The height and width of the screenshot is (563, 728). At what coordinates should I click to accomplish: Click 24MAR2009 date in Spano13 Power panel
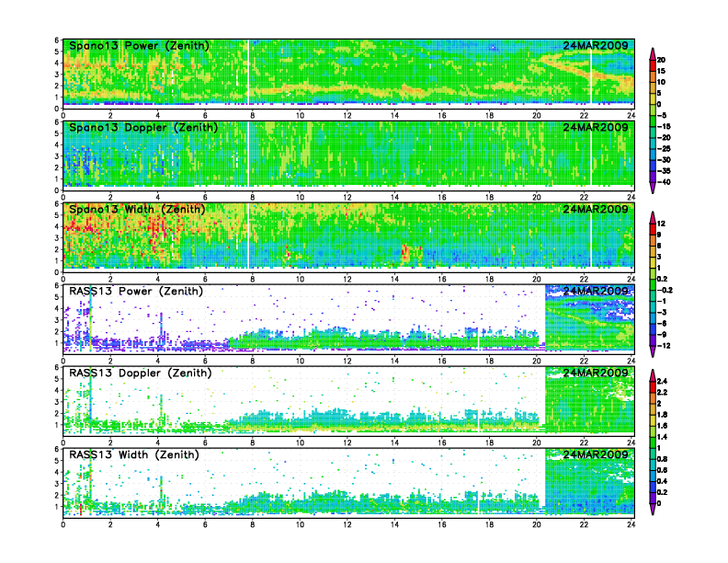tap(596, 45)
